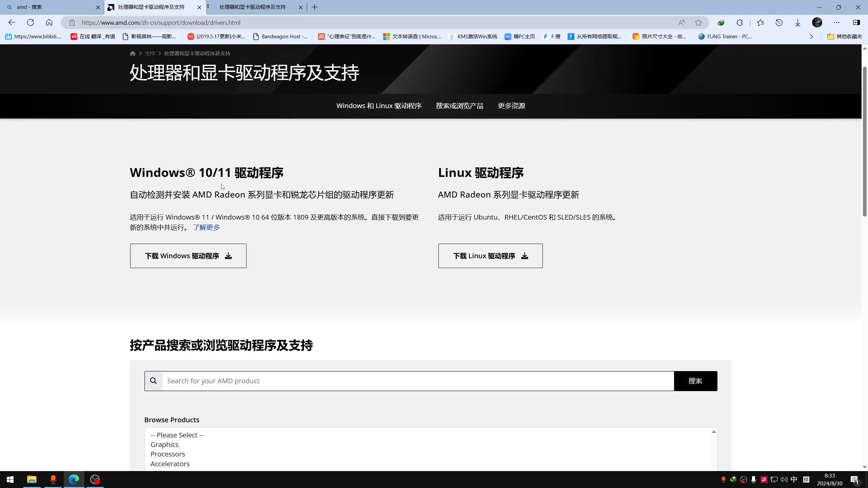Viewport: 868px width, 488px height.
Task: Open the 'KMS激活Win系统' bookmark
Action: [473, 37]
